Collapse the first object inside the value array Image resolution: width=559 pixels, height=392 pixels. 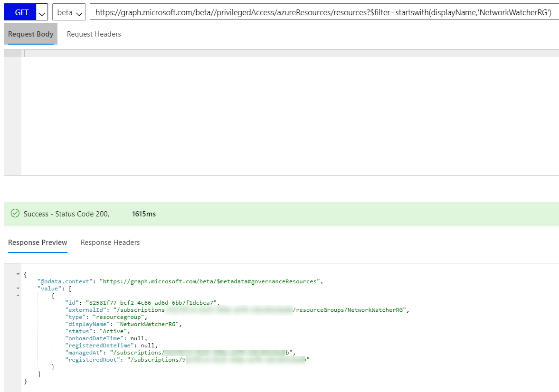click(18, 295)
